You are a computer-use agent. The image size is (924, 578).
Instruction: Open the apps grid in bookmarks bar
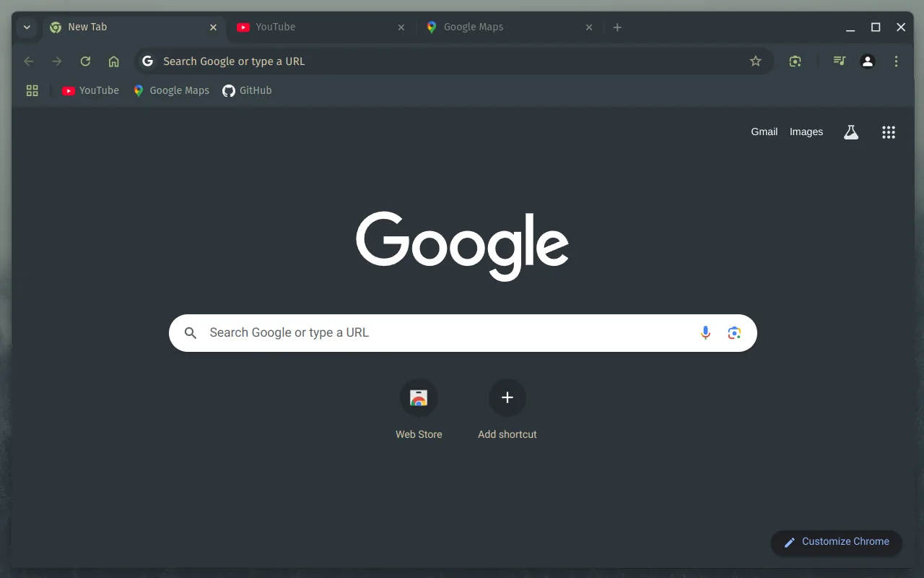pos(32,90)
